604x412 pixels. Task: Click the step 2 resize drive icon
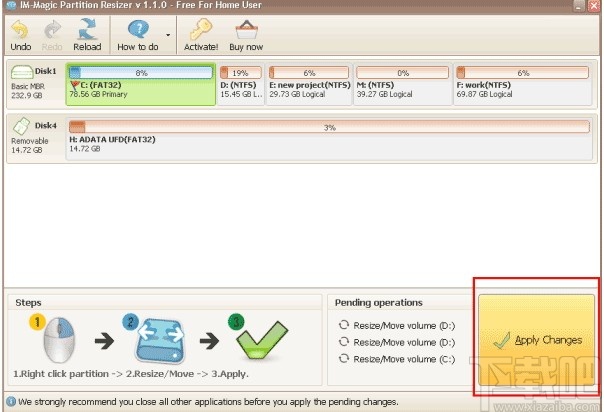[x=160, y=340]
